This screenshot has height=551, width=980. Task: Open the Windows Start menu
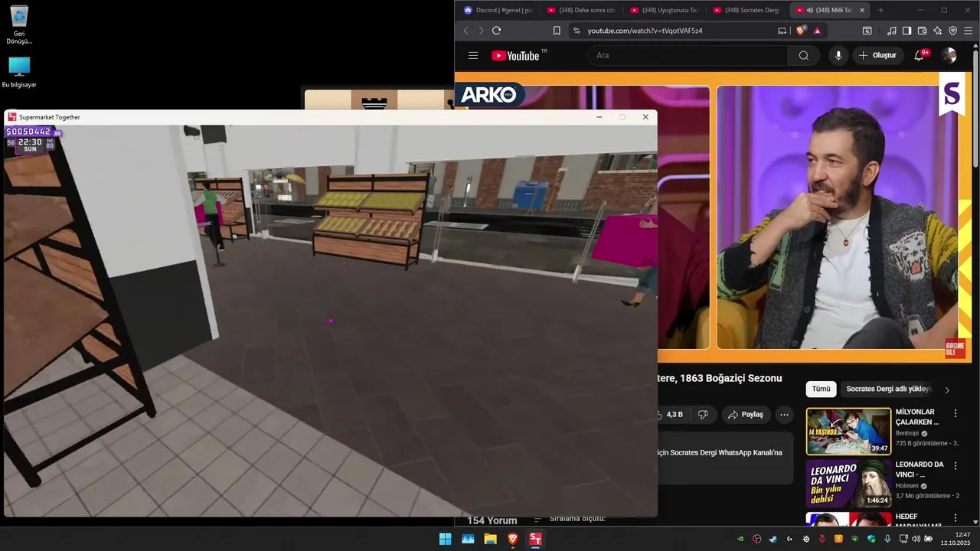(x=445, y=539)
